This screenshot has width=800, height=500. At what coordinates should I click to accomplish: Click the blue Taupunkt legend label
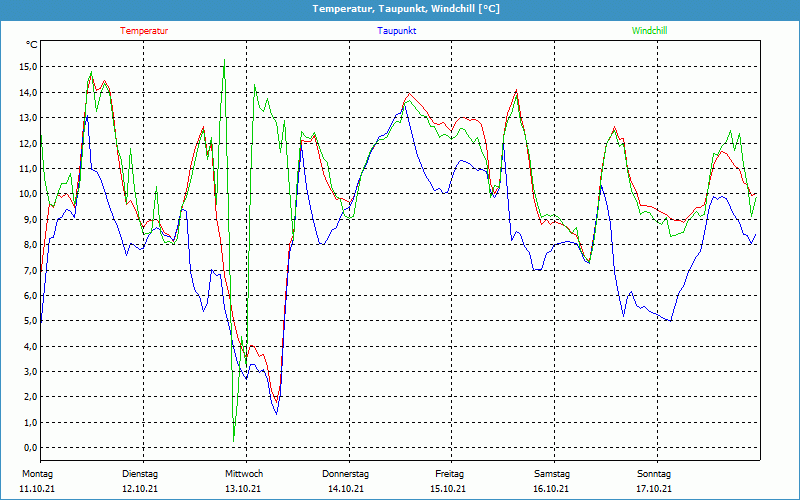coord(396,31)
